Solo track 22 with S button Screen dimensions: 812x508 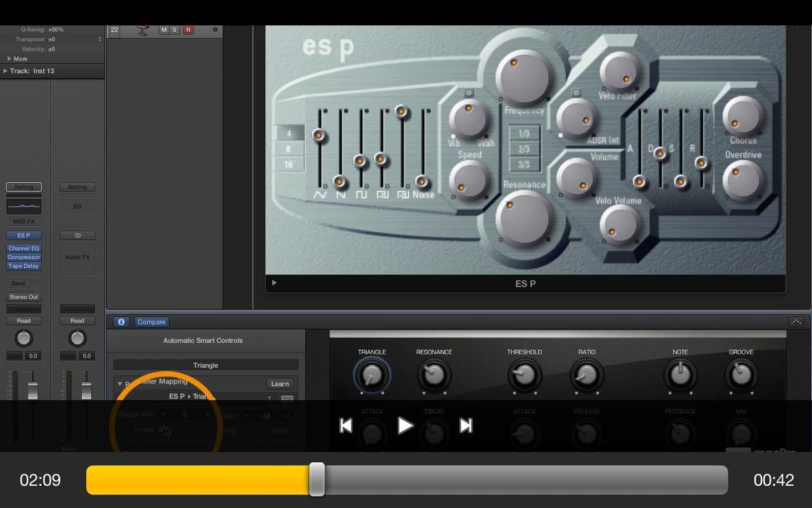(x=174, y=30)
